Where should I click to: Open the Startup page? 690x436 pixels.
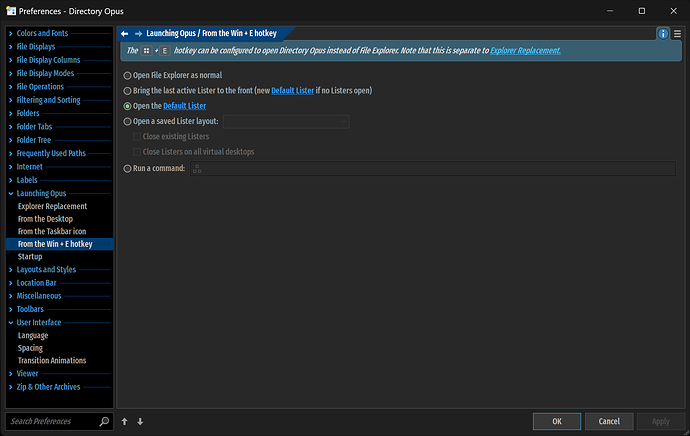click(x=30, y=256)
